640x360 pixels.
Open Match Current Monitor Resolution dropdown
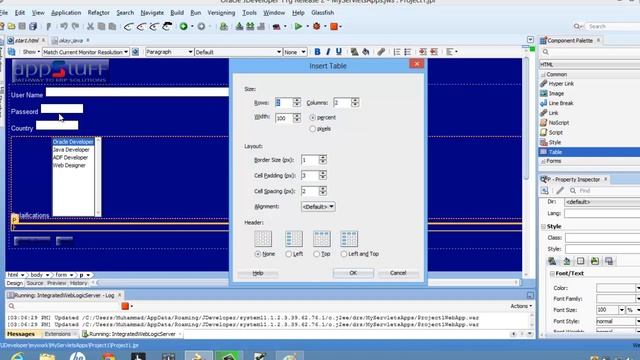(85, 52)
